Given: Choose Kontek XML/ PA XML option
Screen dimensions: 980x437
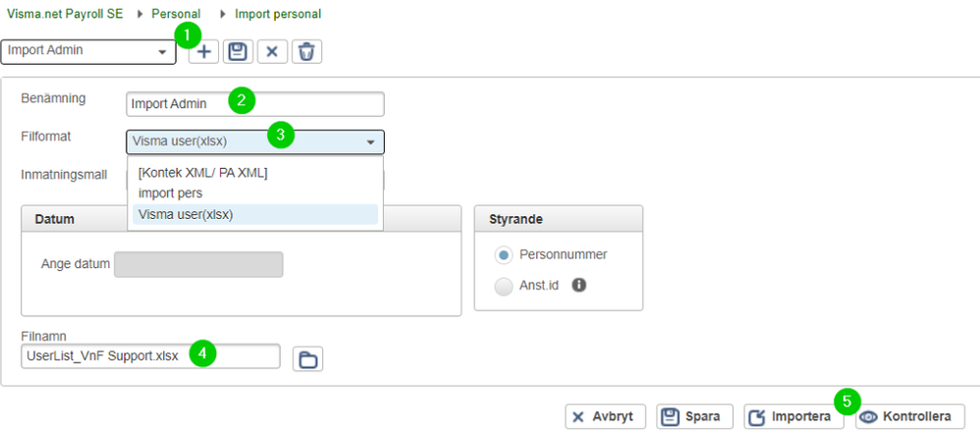Looking at the screenshot, I should 203,173.
